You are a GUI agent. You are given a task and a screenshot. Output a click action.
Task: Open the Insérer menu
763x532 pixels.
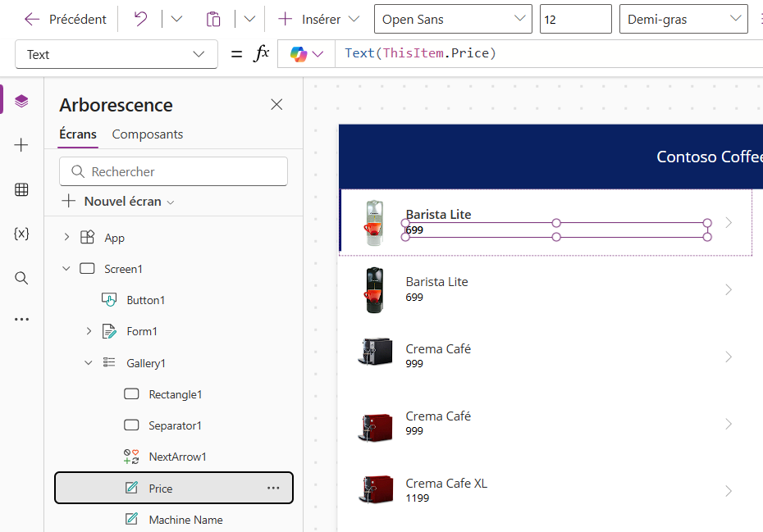(x=318, y=20)
